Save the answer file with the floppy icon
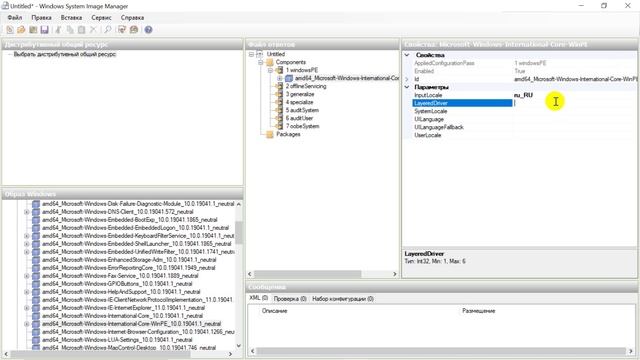Viewport: 640px width, 360px height. (x=44, y=30)
